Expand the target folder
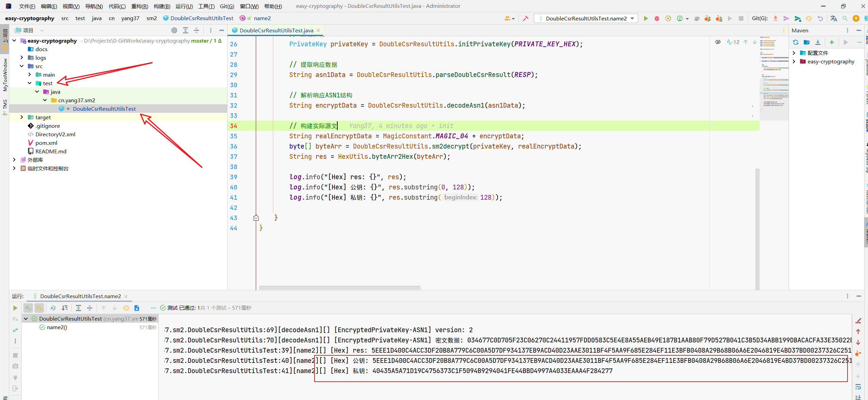This screenshot has width=868, height=400. click(22, 117)
